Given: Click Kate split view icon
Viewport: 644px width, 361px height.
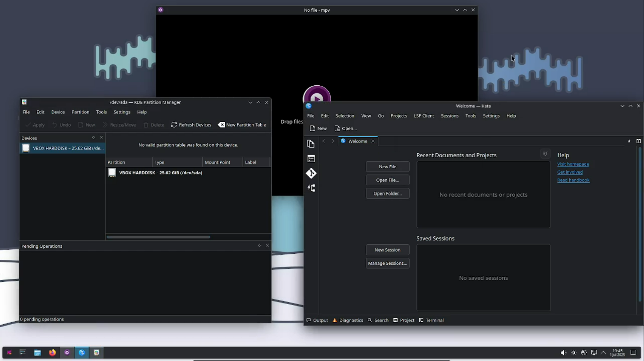Looking at the screenshot, I should [638, 141].
